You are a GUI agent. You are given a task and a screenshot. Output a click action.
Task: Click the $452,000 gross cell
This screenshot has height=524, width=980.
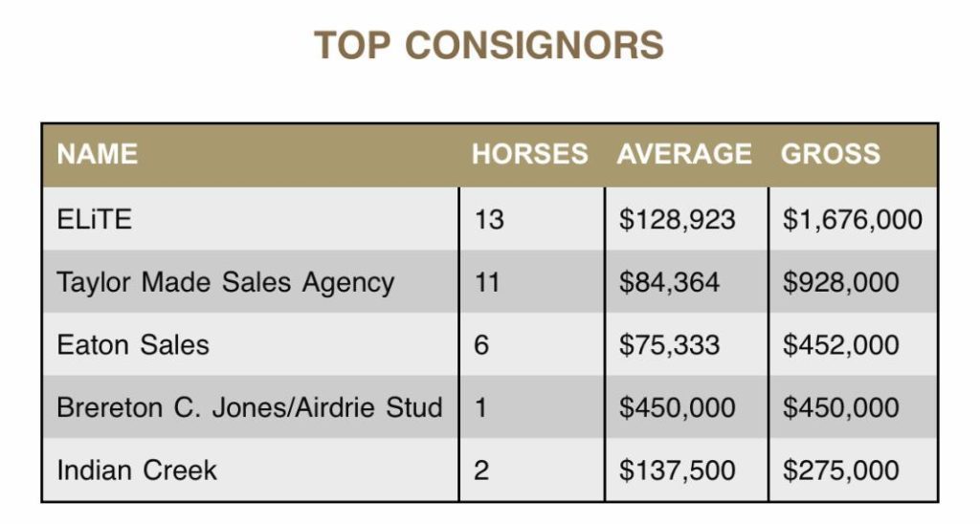[853, 344]
